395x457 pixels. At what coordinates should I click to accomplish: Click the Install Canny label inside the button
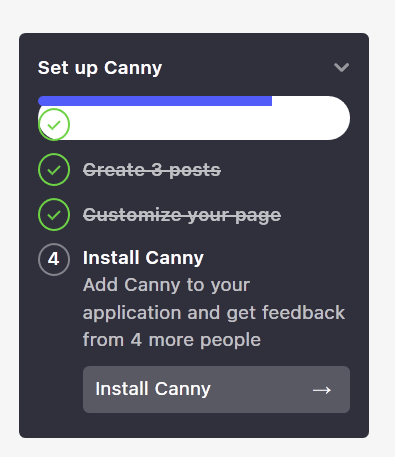pyautogui.click(x=153, y=389)
